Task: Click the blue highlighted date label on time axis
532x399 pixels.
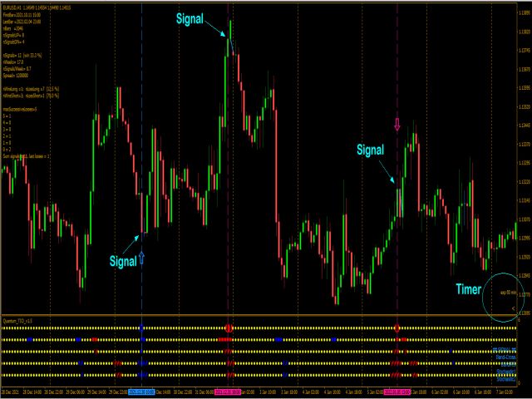Action: 141,392
